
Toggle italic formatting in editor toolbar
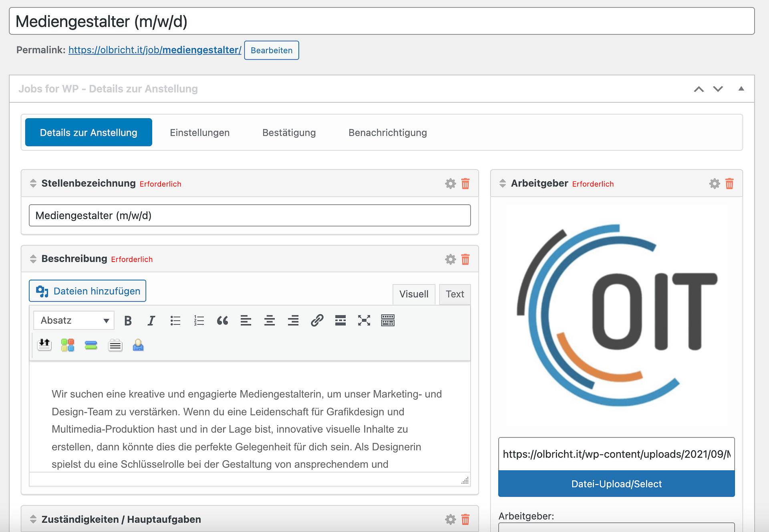151,320
